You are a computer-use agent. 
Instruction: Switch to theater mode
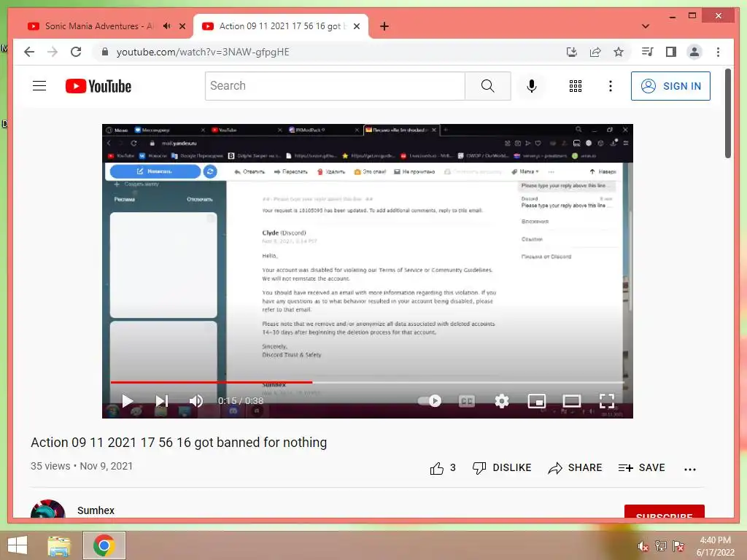tap(572, 401)
